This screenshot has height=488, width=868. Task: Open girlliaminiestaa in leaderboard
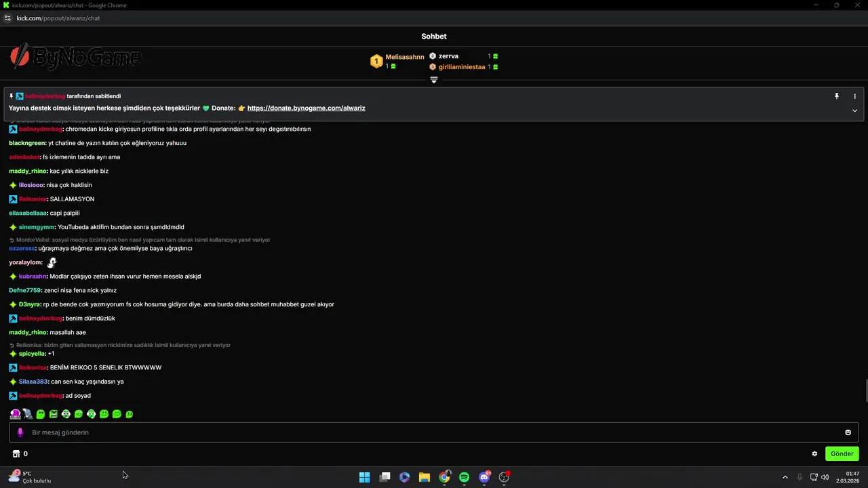pyautogui.click(x=462, y=67)
